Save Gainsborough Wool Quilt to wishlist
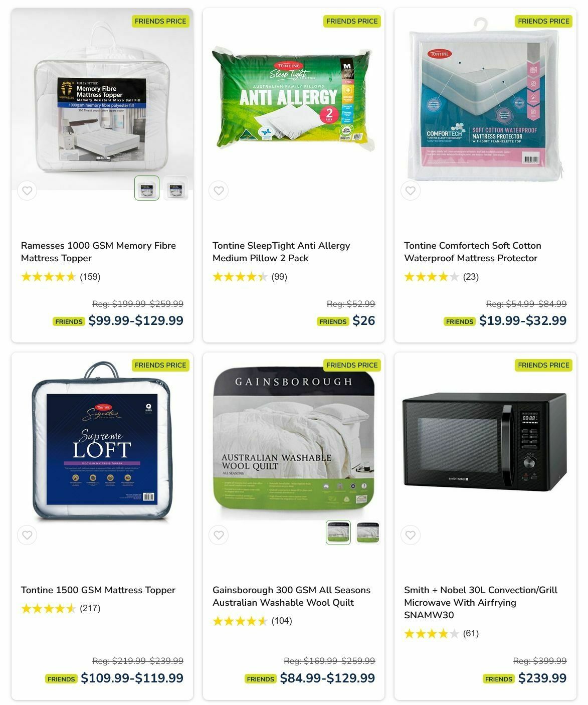The width and height of the screenshot is (588, 705). (219, 535)
